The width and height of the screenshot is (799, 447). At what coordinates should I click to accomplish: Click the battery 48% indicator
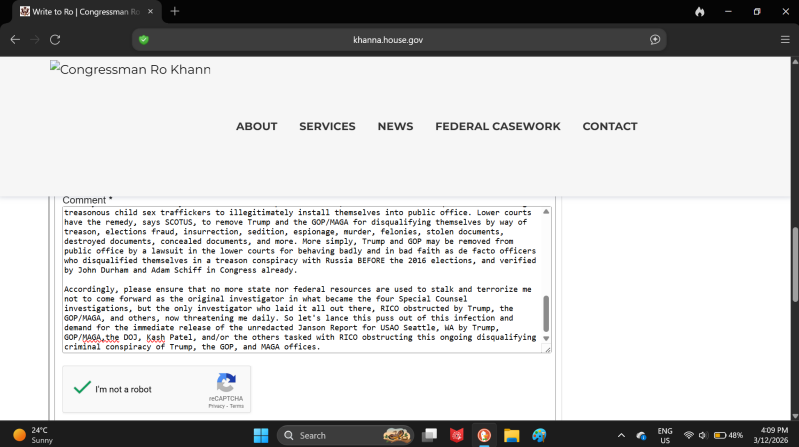pos(728,435)
